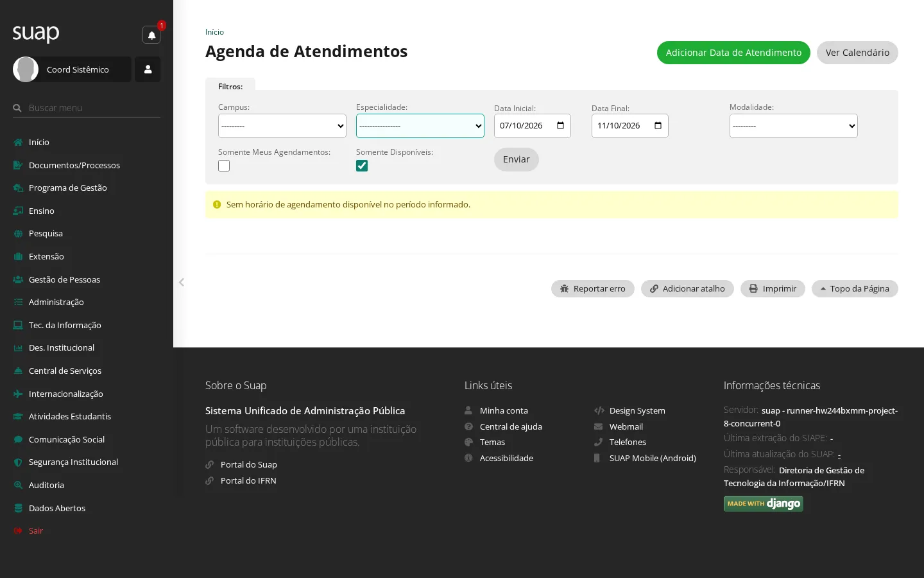
Task: Open the Data Inicial calendar picker
Action: pos(560,126)
